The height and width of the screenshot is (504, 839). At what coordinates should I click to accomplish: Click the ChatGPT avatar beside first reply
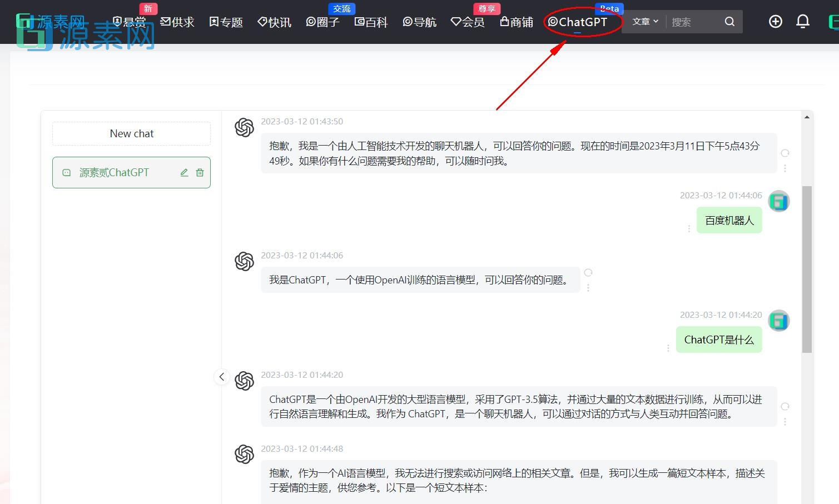(244, 127)
